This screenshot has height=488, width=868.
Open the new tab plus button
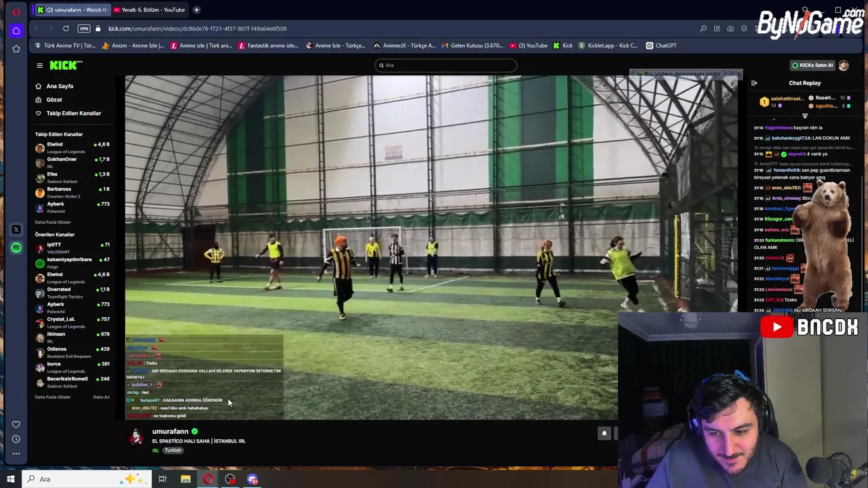196,9
